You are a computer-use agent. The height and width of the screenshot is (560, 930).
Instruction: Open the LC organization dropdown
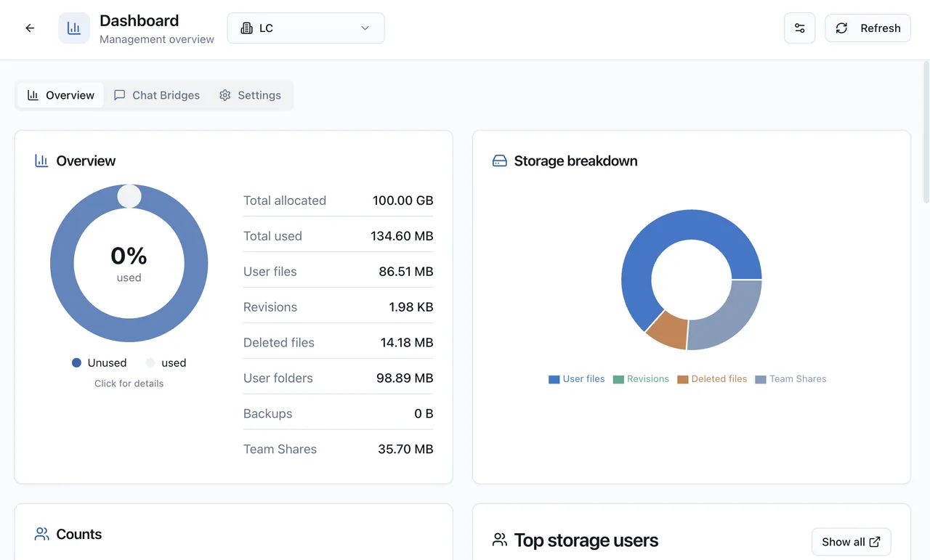(x=306, y=28)
